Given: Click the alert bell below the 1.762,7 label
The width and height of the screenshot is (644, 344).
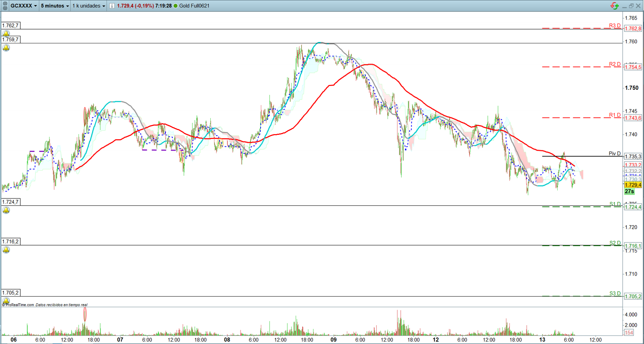Looking at the screenshot, I should pyautogui.click(x=6, y=33).
